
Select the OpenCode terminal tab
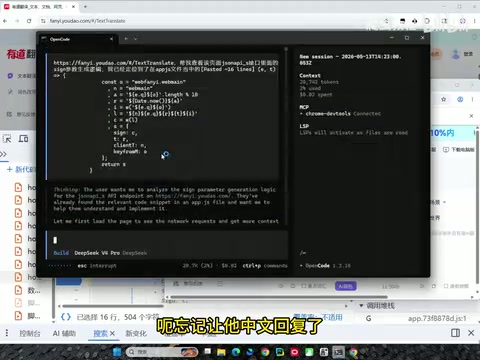click(x=77, y=39)
